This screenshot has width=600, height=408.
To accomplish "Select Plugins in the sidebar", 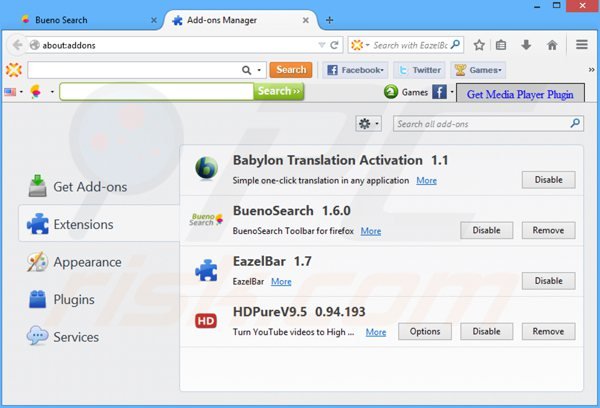I will coord(74,299).
